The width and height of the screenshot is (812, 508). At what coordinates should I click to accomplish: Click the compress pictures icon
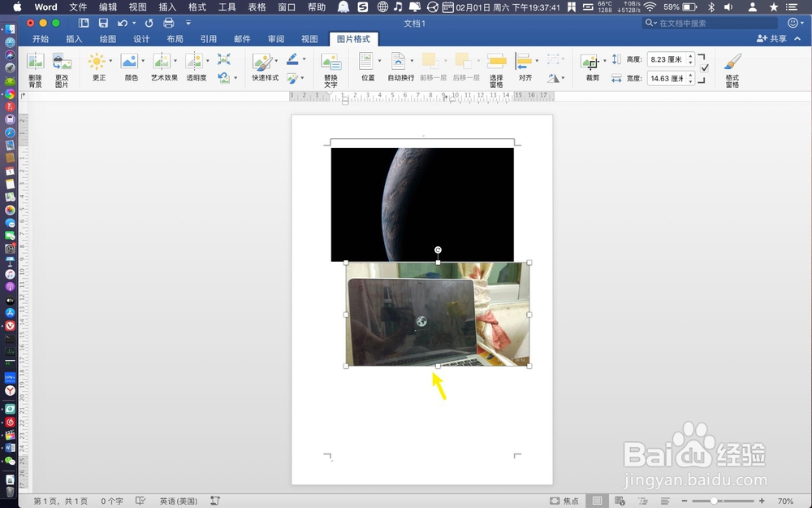click(x=224, y=59)
